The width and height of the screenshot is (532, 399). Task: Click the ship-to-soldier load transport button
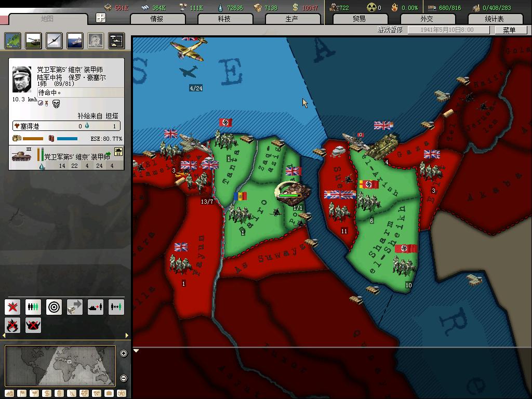pos(96,307)
